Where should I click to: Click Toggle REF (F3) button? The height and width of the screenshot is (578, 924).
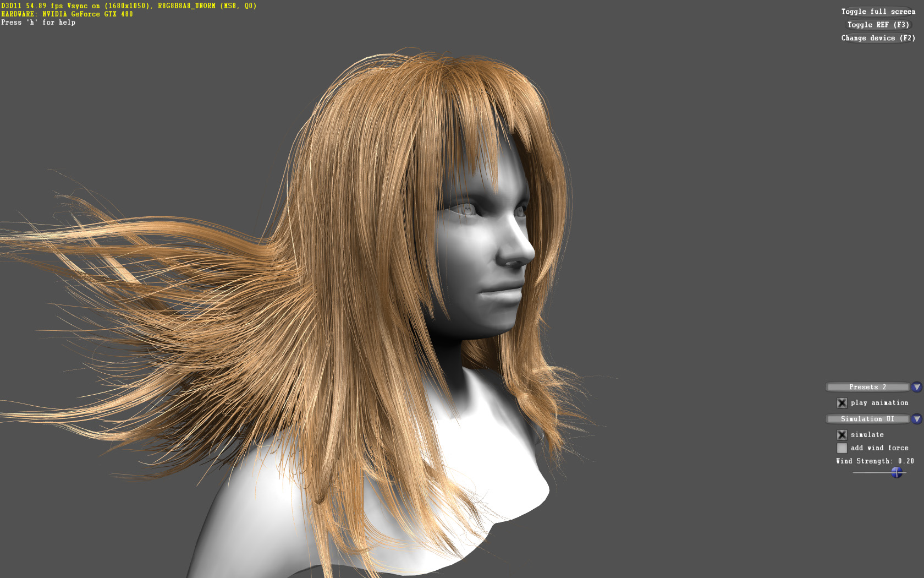pyautogui.click(x=878, y=25)
